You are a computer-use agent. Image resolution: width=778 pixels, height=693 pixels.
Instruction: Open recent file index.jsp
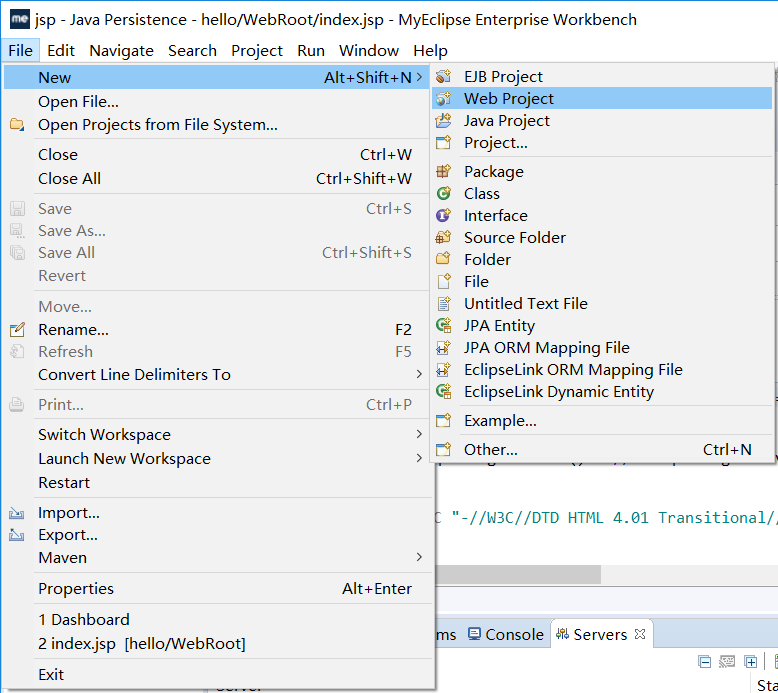[x=141, y=644]
